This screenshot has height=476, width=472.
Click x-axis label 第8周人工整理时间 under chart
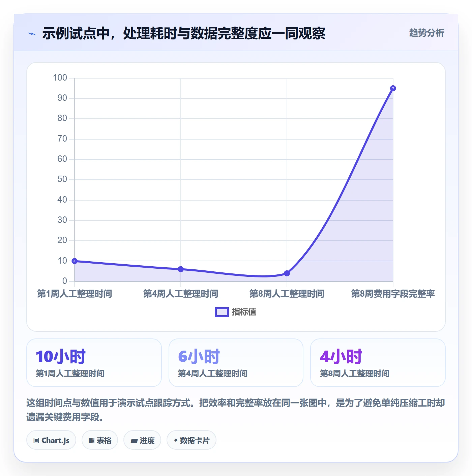[287, 294]
